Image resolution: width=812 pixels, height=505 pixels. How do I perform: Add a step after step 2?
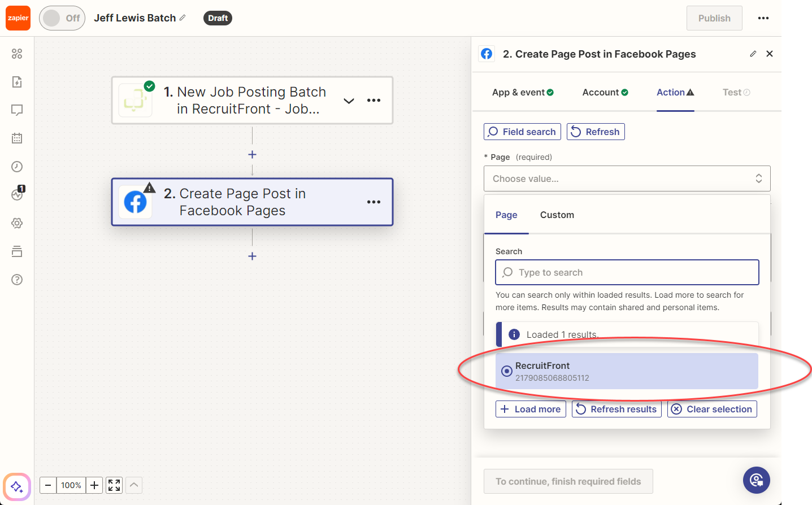click(x=252, y=256)
